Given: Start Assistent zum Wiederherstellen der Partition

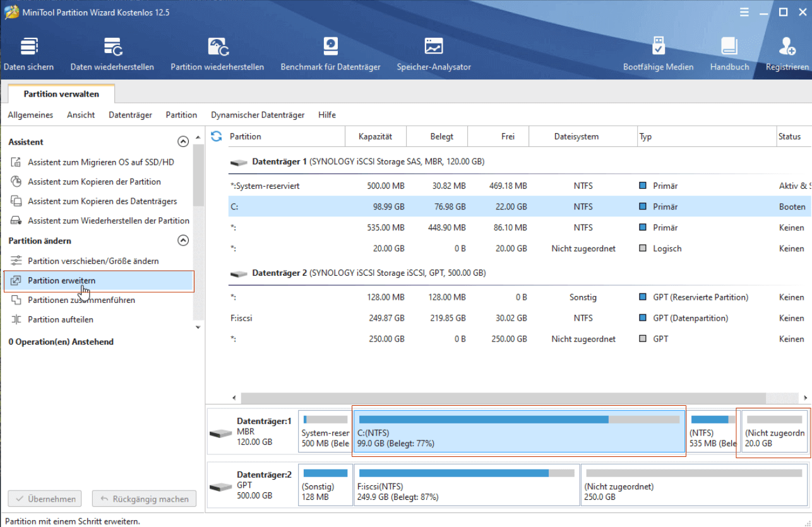Looking at the screenshot, I should 109,221.
